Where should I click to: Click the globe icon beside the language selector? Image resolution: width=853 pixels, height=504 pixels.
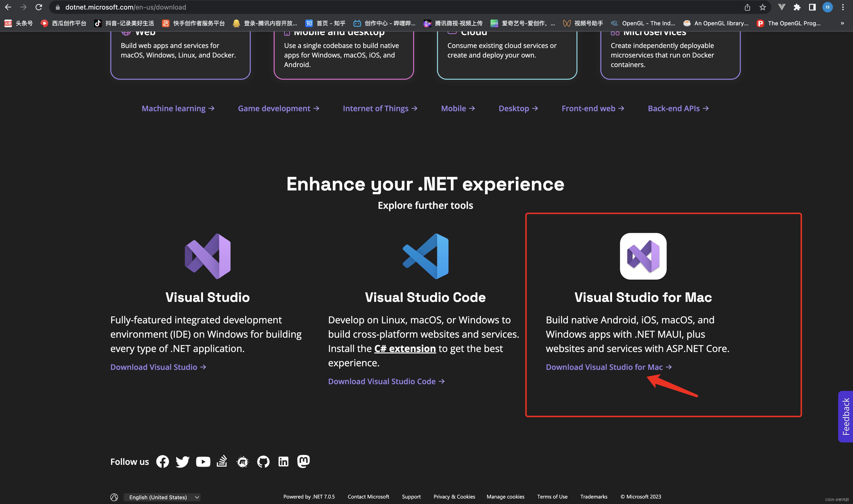pos(114,497)
